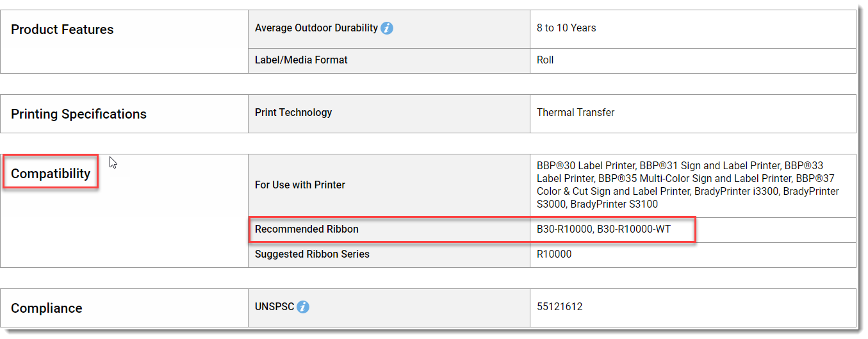868x339 pixels.
Task: Click the R10000 ribbon series value
Action: click(554, 254)
